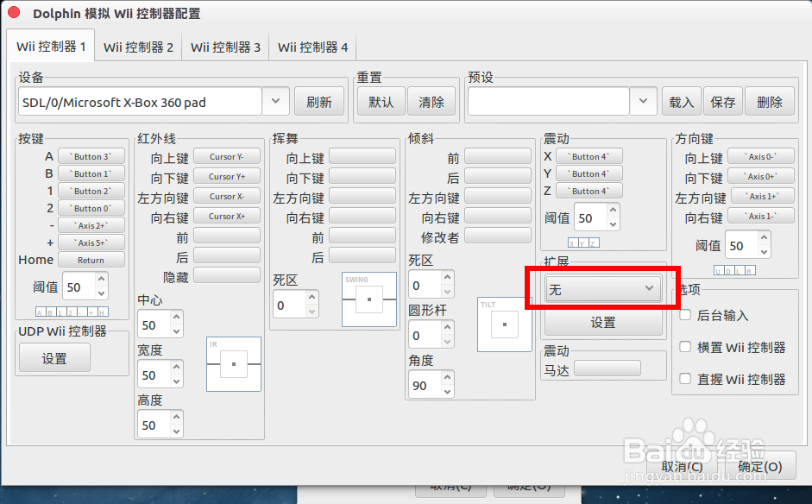This screenshot has width=812, height=504.
Task: Click the IR preview box
Action: click(234, 364)
